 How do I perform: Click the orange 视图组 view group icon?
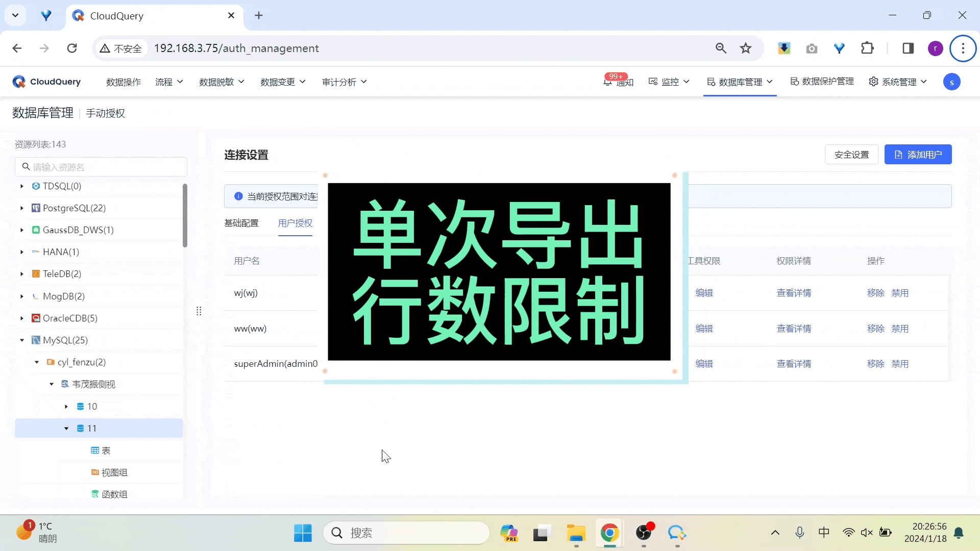(95, 472)
